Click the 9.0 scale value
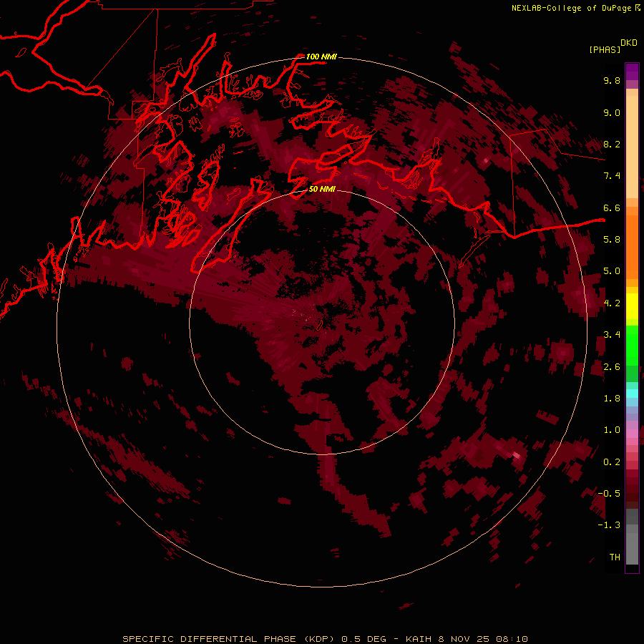 point(612,112)
